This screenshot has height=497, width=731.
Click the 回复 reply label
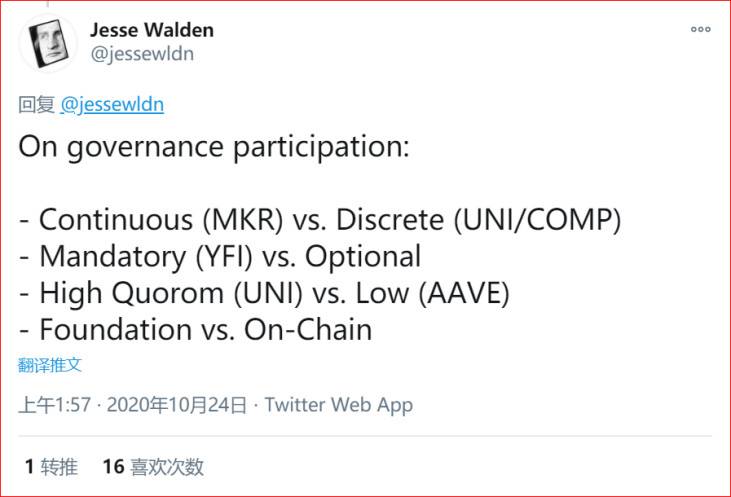36,104
